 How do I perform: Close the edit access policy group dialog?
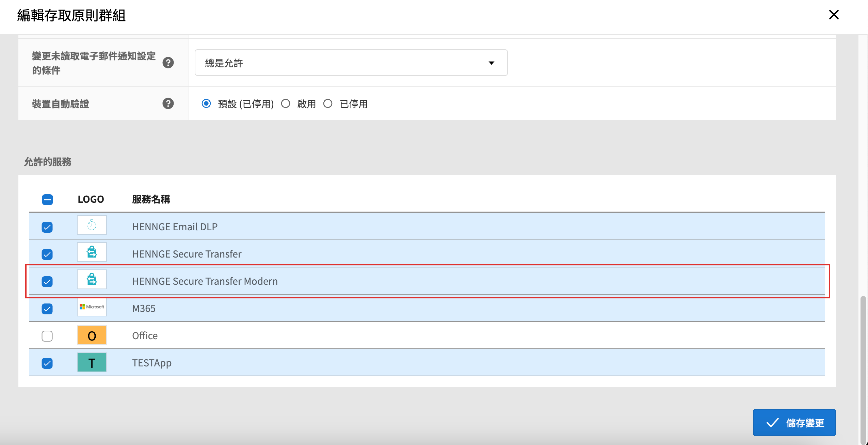834,15
